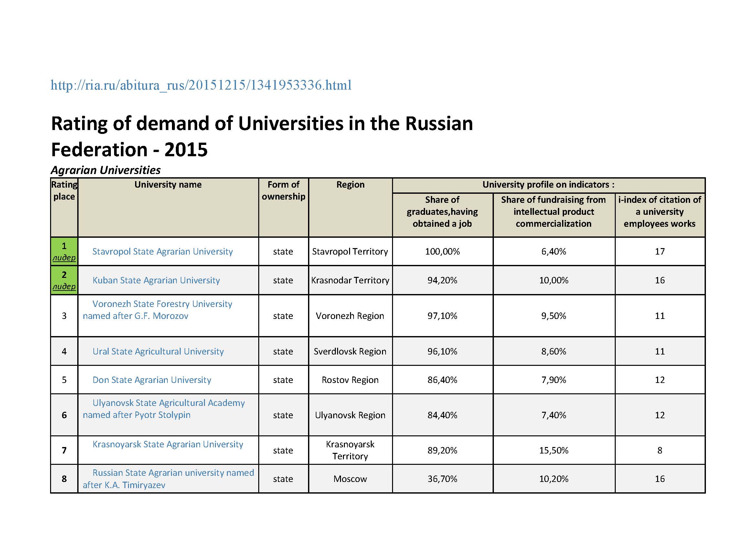The width and height of the screenshot is (756, 535).
Task: Click rating place number 8
Action: [x=64, y=479]
